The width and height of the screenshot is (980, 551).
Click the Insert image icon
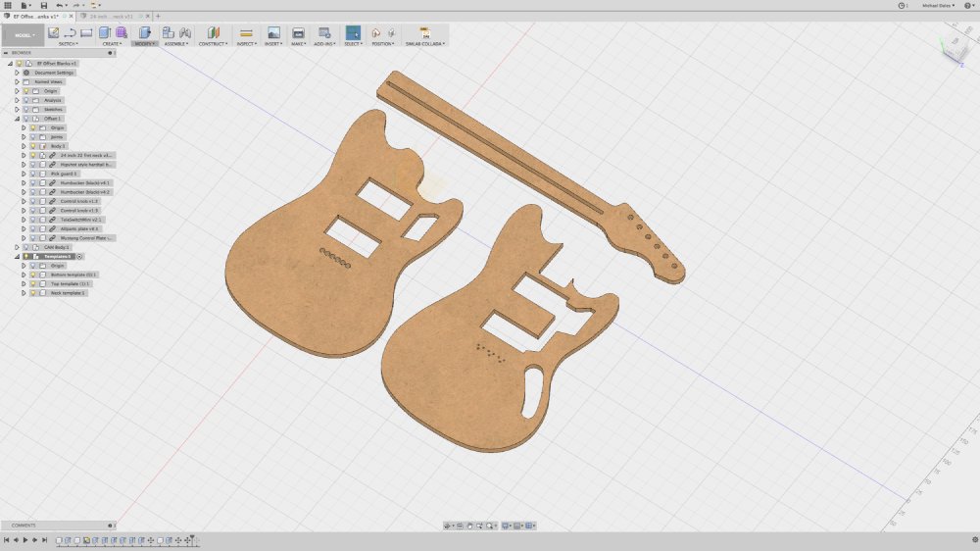point(273,32)
